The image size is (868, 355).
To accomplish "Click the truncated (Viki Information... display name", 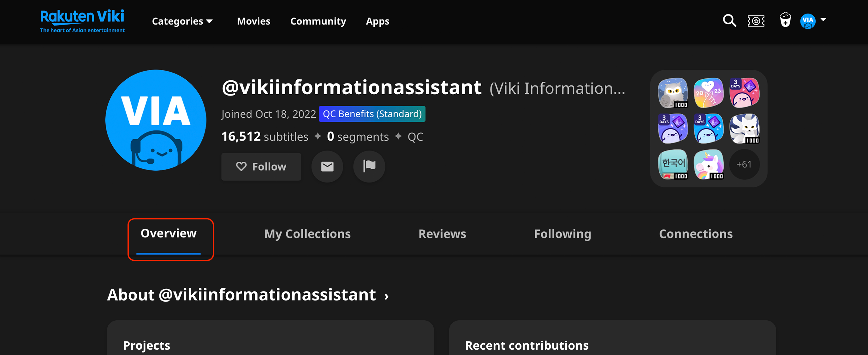I will [557, 88].
